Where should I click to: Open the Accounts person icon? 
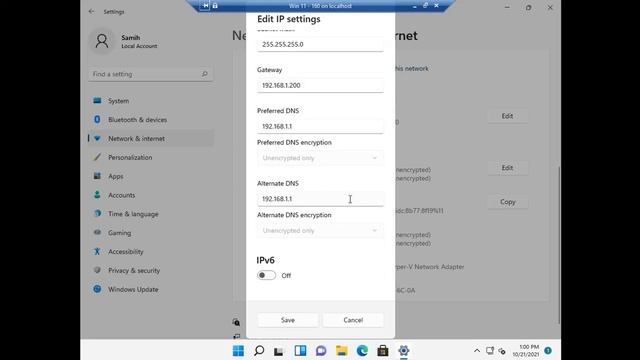(97, 195)
